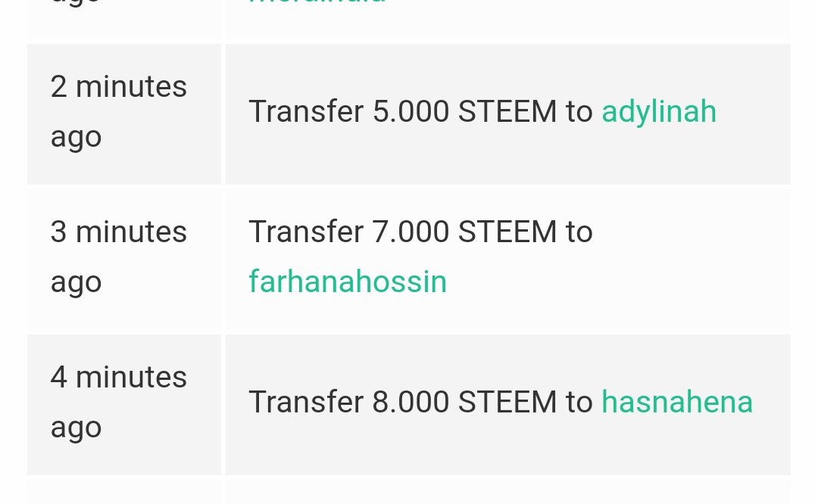818x504 pixels.
Task: Click the partially visible green username at top
Action: click(x=317, y=2)
